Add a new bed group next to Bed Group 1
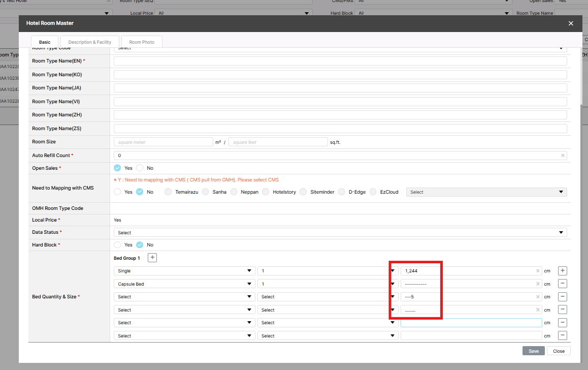The width and height of the screenshot is (588, 370). coord(152,258)
